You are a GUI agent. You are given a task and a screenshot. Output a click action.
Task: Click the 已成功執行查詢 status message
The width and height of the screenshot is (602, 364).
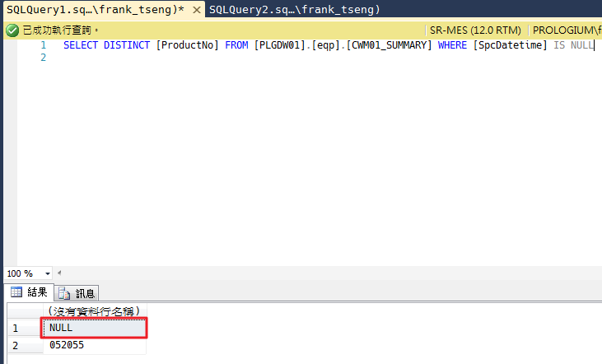tap(60, 29)
